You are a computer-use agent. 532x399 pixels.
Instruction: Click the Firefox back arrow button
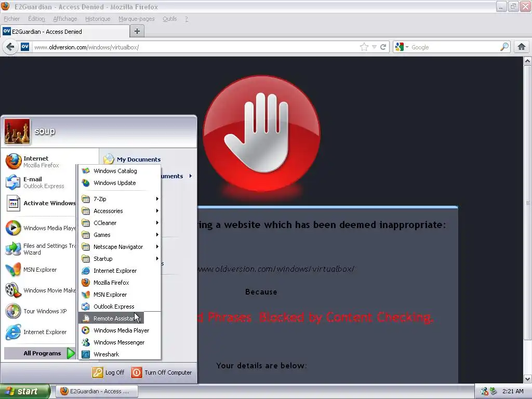[x=10, y=47]
